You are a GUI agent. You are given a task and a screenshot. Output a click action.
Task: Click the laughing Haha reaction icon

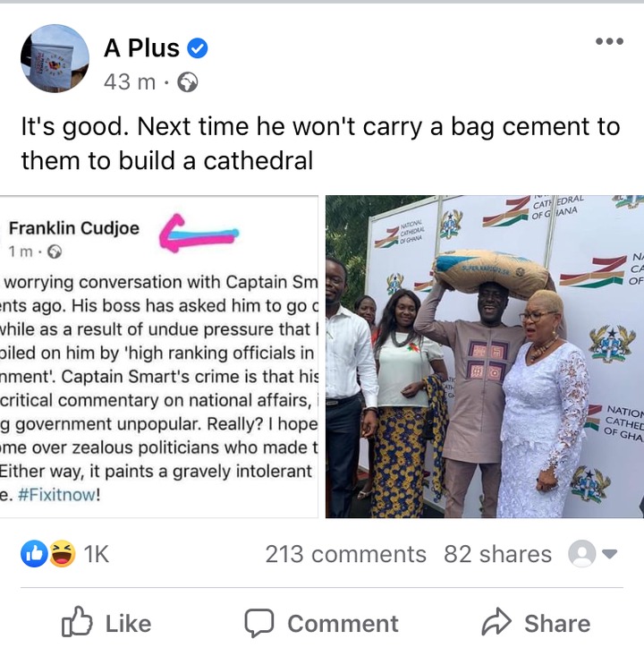pyautogui.click(x=63, y=554)
